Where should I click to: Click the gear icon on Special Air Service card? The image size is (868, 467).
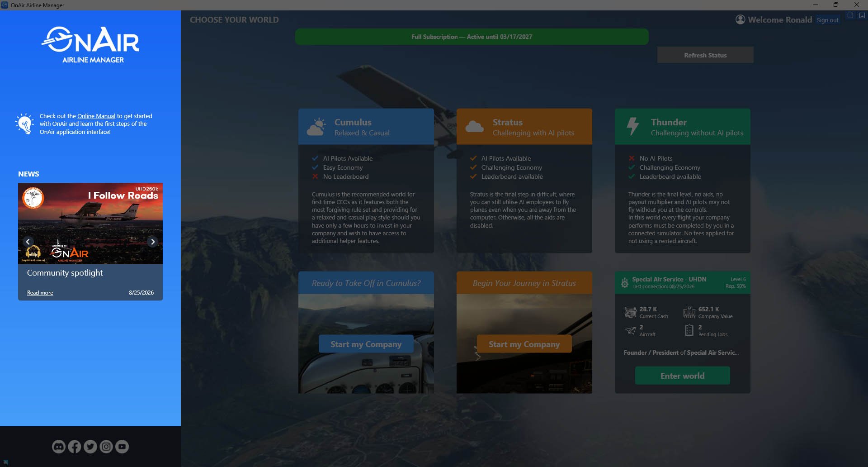[x=624, y=283]
